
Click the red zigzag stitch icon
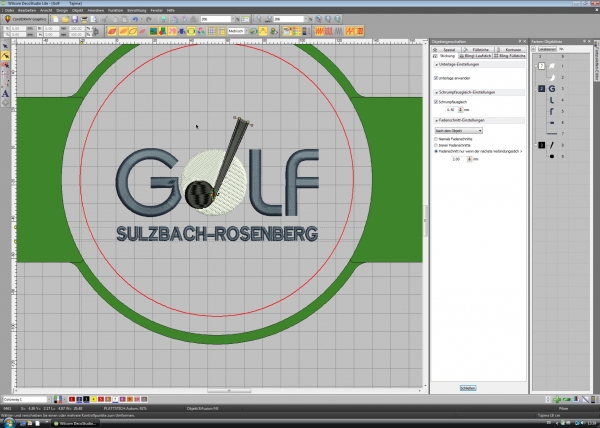coord(319,31)
